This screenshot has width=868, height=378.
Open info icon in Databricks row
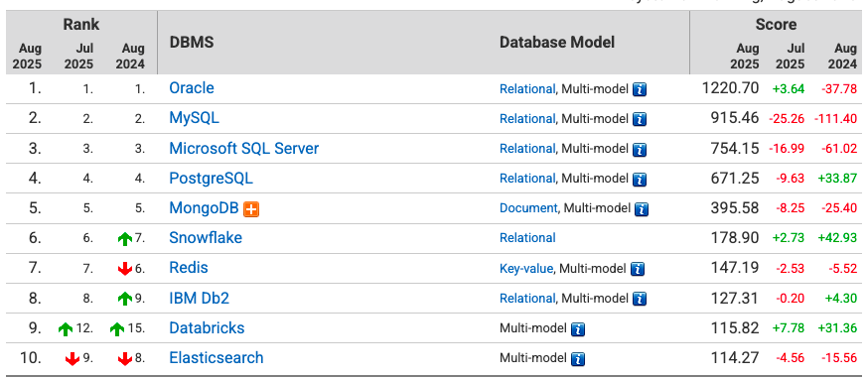point(578,328)
